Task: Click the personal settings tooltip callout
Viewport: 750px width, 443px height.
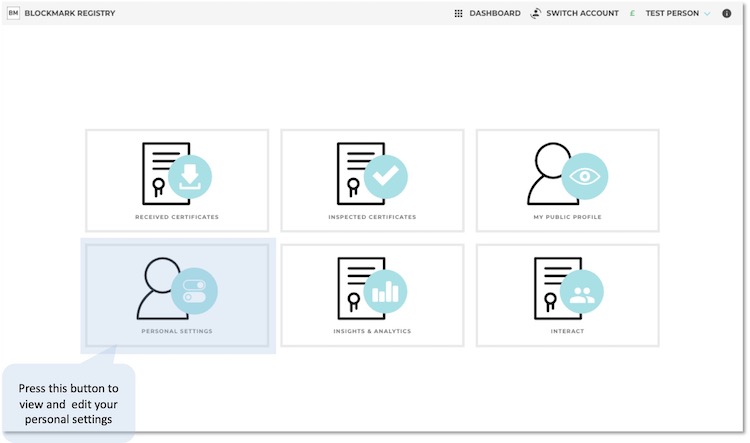Action: 68,403
